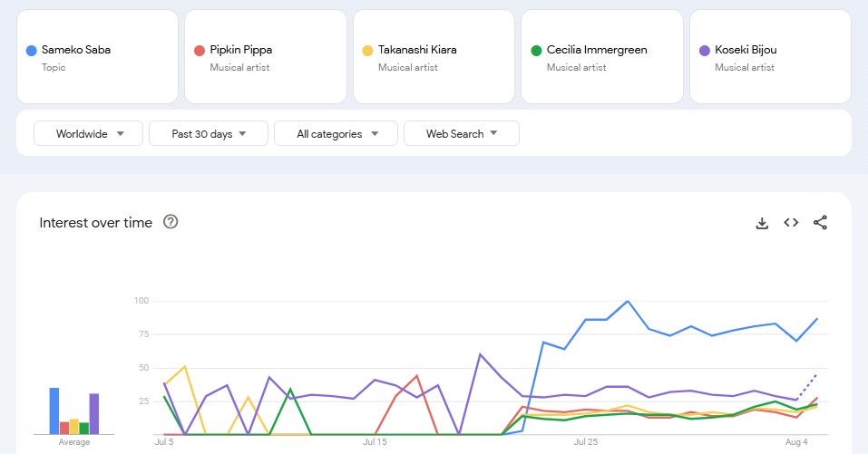Screen dimensions: 868x454
Task: Click the Topic label under Sameko Saba
Action: click(54, 67)
